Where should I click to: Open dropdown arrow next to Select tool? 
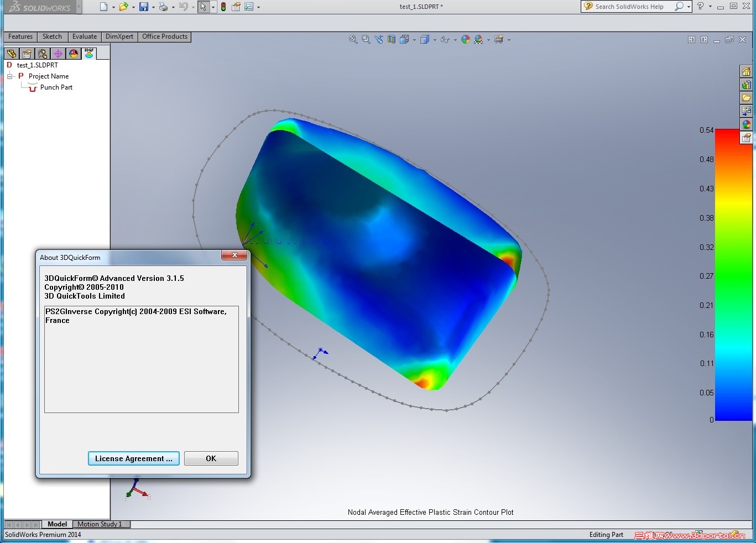point(213,7)
